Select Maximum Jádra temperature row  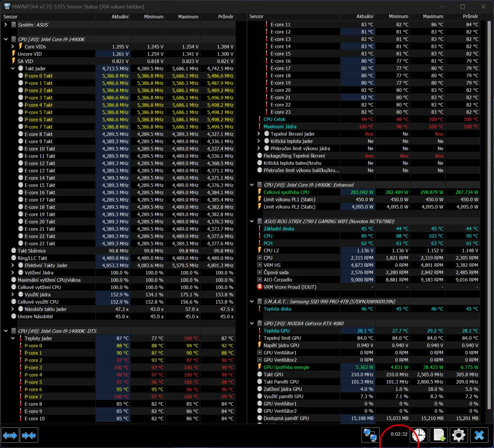point(364,127)
